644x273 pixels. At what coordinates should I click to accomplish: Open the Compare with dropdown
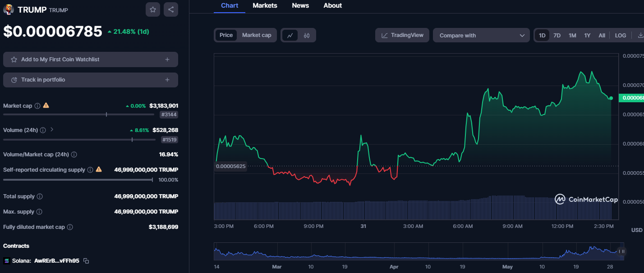point(481,35)
